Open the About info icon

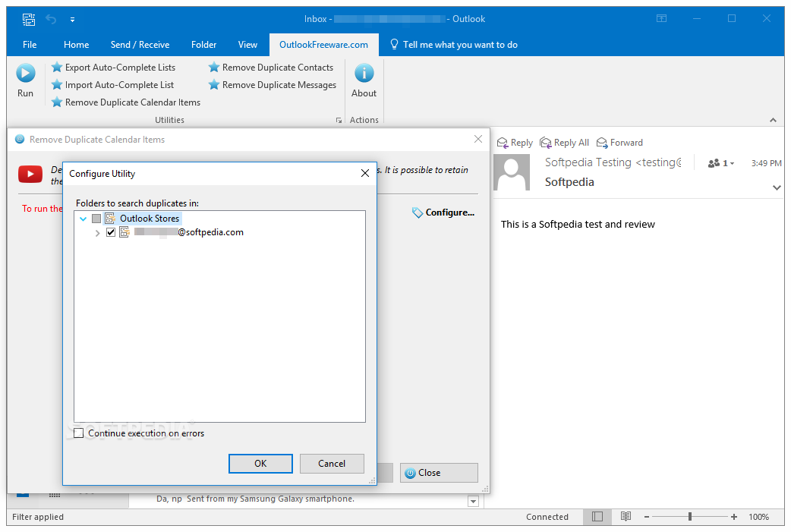[364, 73]
